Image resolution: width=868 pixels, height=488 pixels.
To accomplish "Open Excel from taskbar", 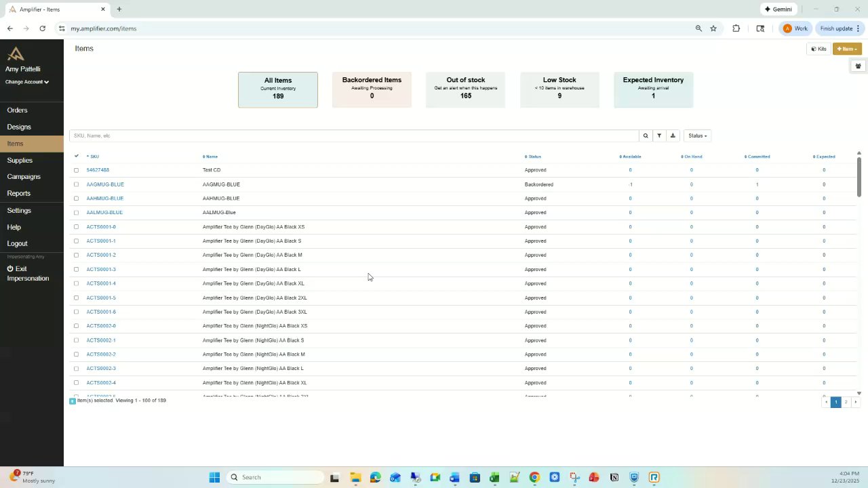I will pos(494,477).
